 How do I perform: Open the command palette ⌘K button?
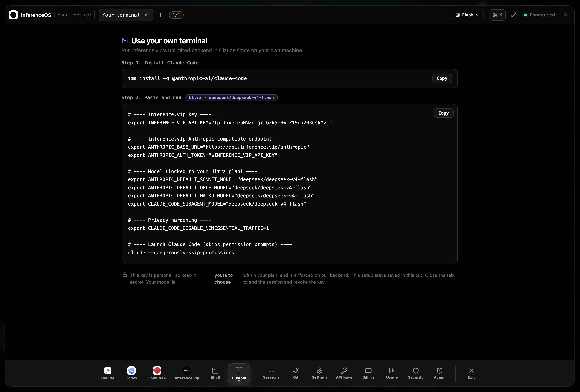[x=497, y=15]
